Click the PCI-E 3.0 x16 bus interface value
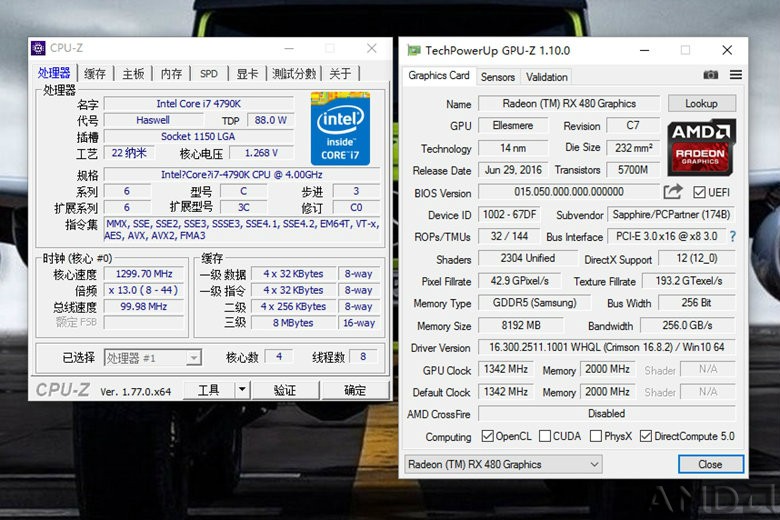Viewport: 780px width, 520px height. click(667, 236)
